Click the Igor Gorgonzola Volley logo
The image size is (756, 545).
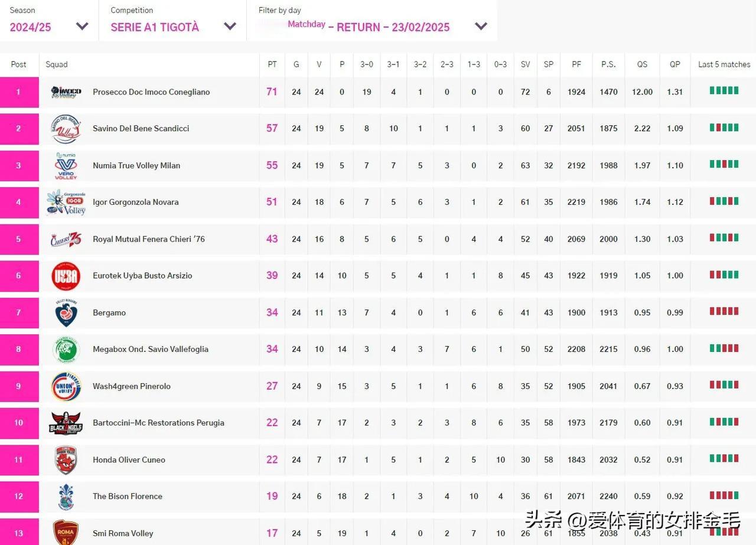(x=66, y=202)
